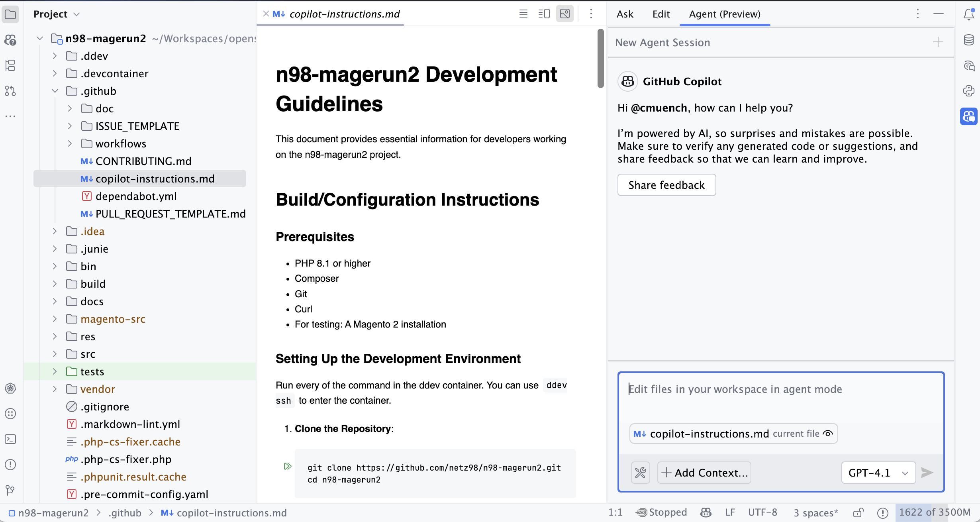The image size is (980, 522).
Task: Hide the Copilot chat panel minimize icon
Action: pos(939,14)
